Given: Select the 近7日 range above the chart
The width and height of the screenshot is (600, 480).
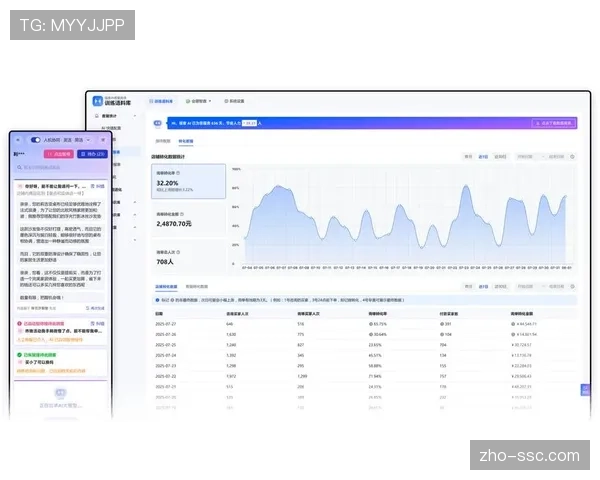Looking at the screenshot, I should click(484, 157).
